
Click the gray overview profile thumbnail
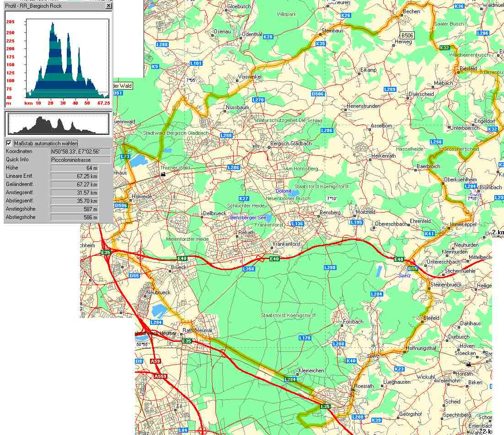(x=59, y=123)
